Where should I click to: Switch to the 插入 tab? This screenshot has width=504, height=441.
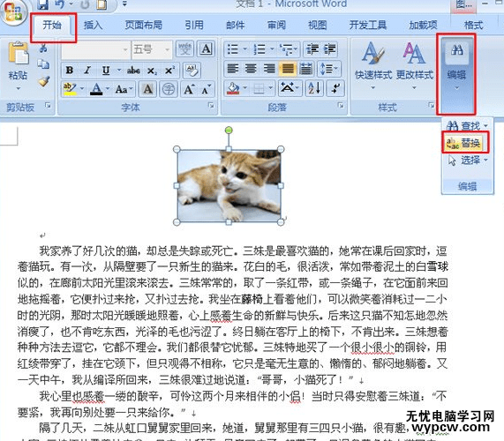point(93,25)
